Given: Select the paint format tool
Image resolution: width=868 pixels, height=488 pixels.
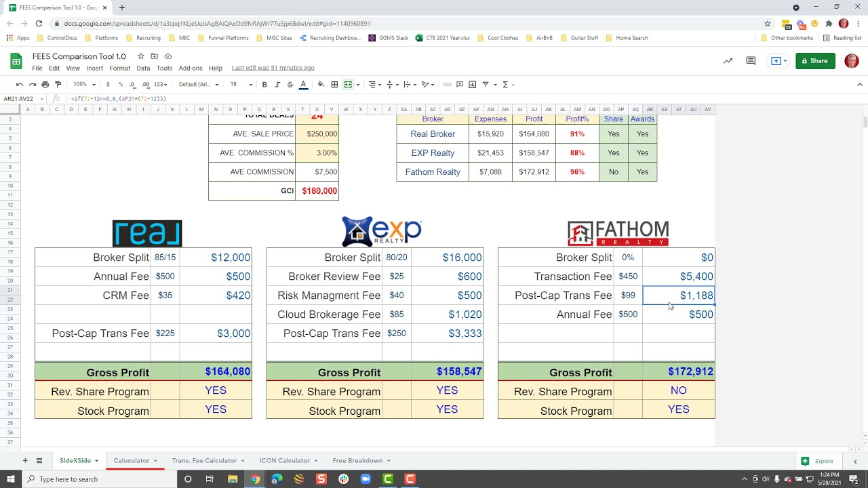Looking at the screenshot, I should click(58, 85).
